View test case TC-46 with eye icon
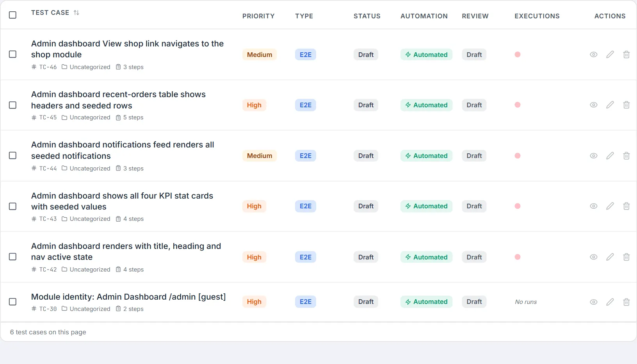This screenshot has width=637, height=364. point(593,55)
